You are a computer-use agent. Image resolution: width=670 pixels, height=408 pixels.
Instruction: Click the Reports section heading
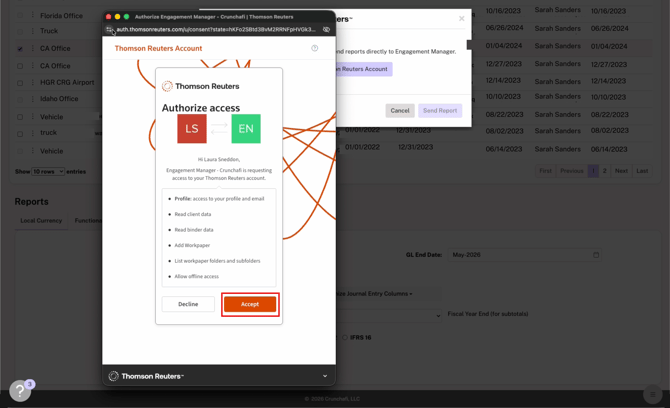pos(32,202)
